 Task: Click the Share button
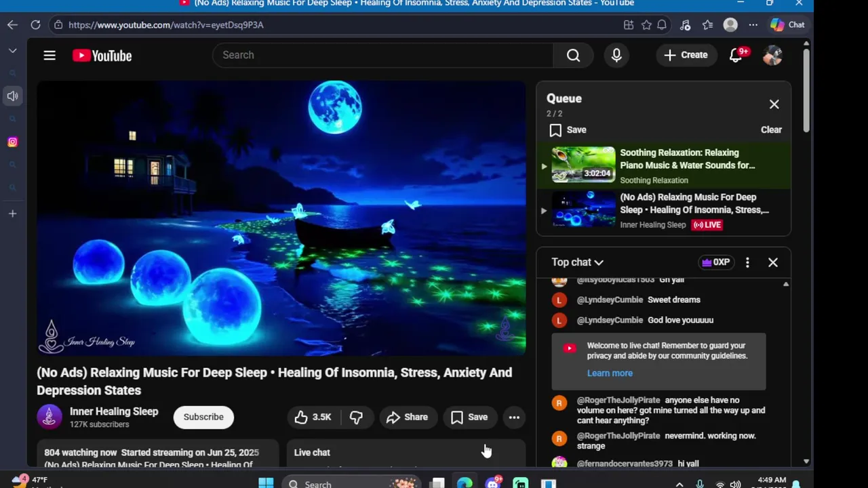point(407,417)
